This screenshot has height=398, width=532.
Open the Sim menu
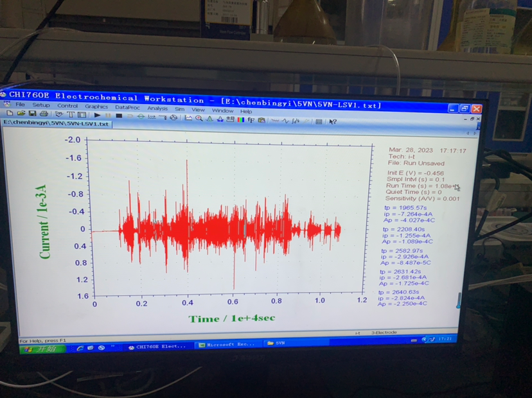(179, 109)
